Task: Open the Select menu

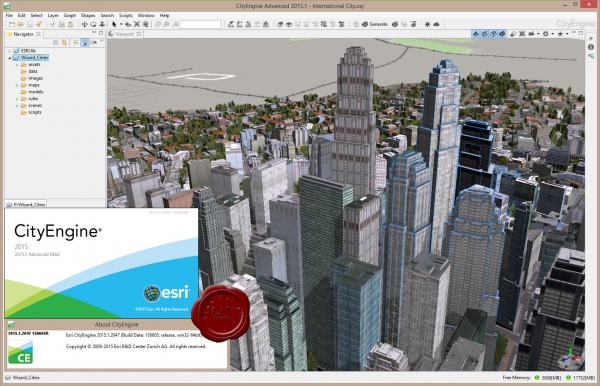Action: click(36, 15)
